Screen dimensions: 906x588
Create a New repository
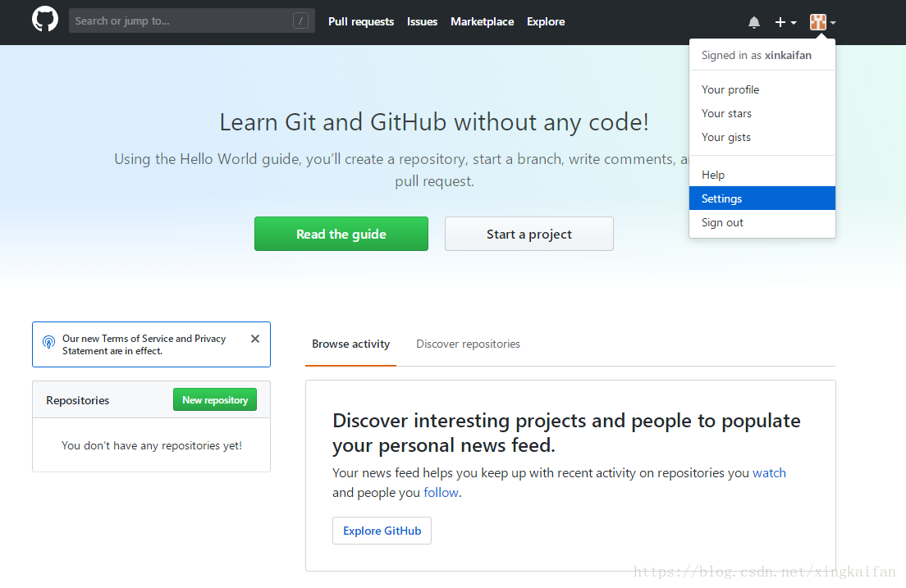215,399
